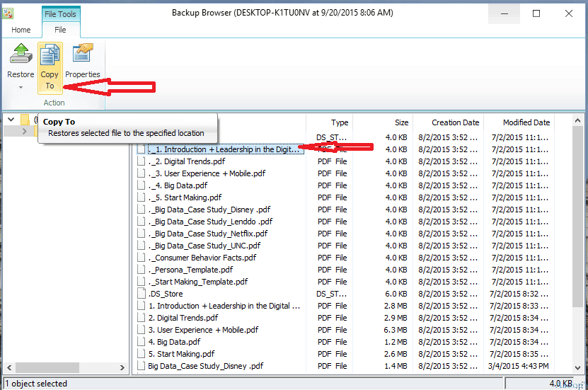Select file name 5. Start Making.pdf
The width and height of the screenshot is (588, 390).
[182, 354]
